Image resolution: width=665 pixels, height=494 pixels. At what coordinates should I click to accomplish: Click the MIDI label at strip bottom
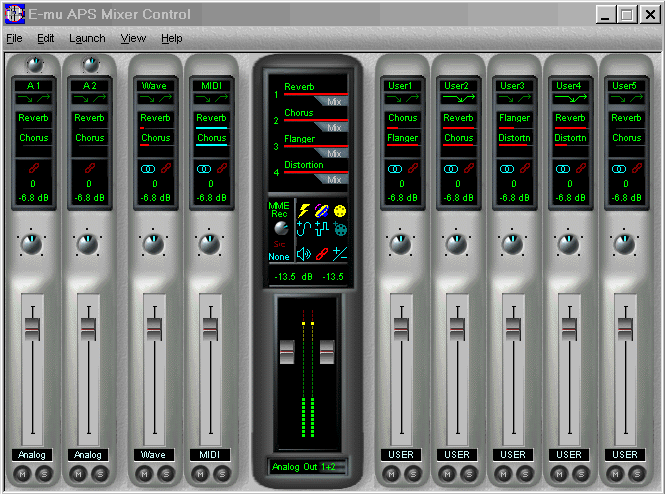point(210,455)
